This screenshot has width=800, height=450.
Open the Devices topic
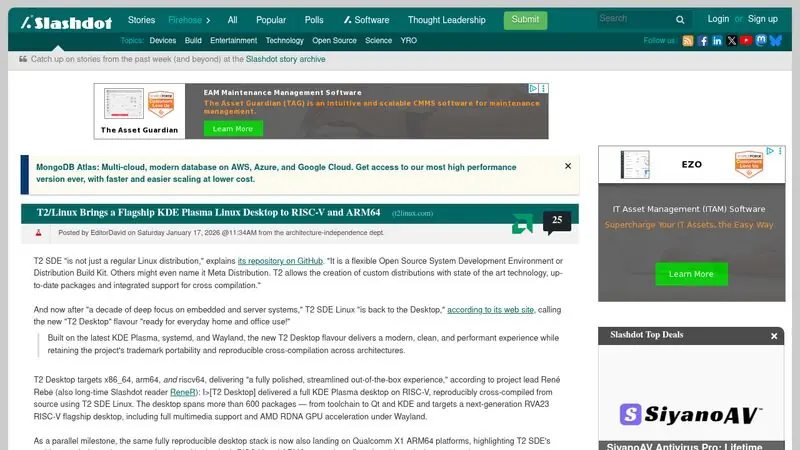tap(163, 40)
